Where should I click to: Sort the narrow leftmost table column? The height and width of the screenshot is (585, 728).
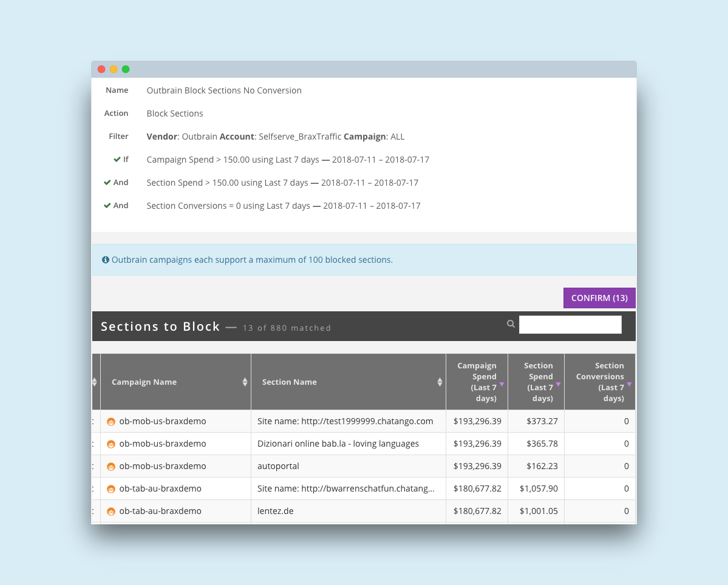(95, 382)
